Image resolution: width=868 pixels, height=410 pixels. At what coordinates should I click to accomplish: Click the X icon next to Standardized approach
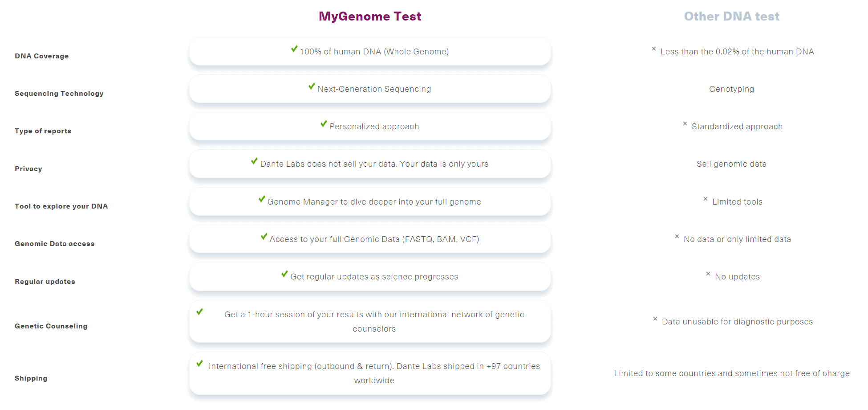click(685, 124)
